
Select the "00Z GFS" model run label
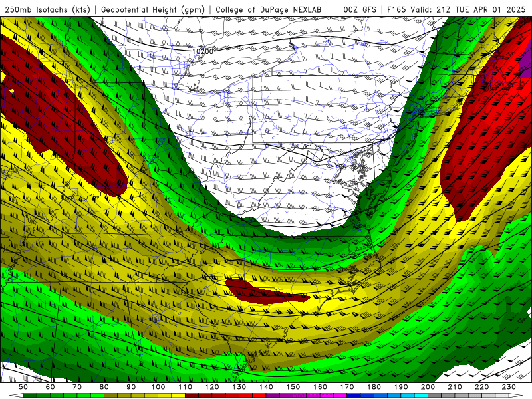(360, 10)
